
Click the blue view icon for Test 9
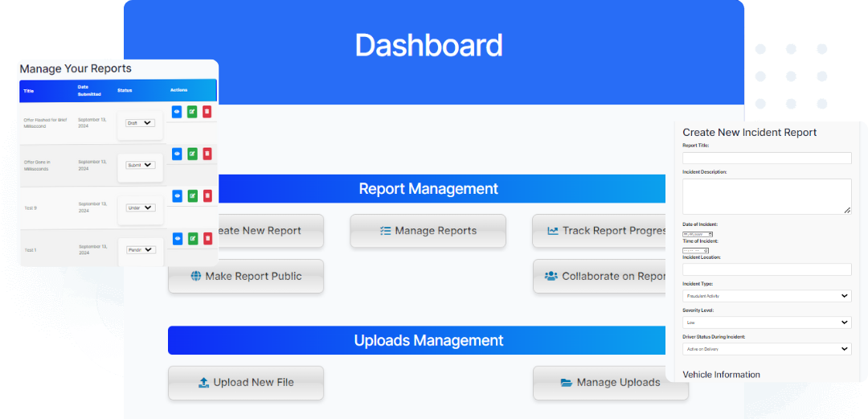click(177, 195)
